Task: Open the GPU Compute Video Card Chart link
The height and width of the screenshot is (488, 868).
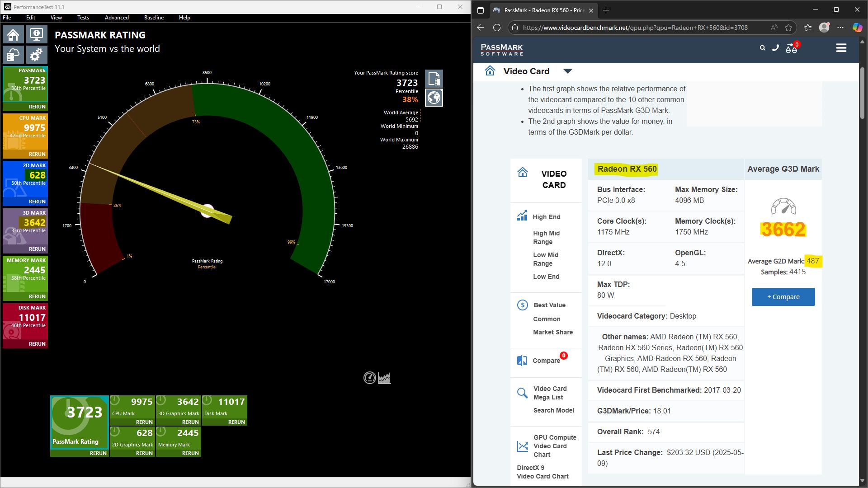Action: (x=555, y=446)
